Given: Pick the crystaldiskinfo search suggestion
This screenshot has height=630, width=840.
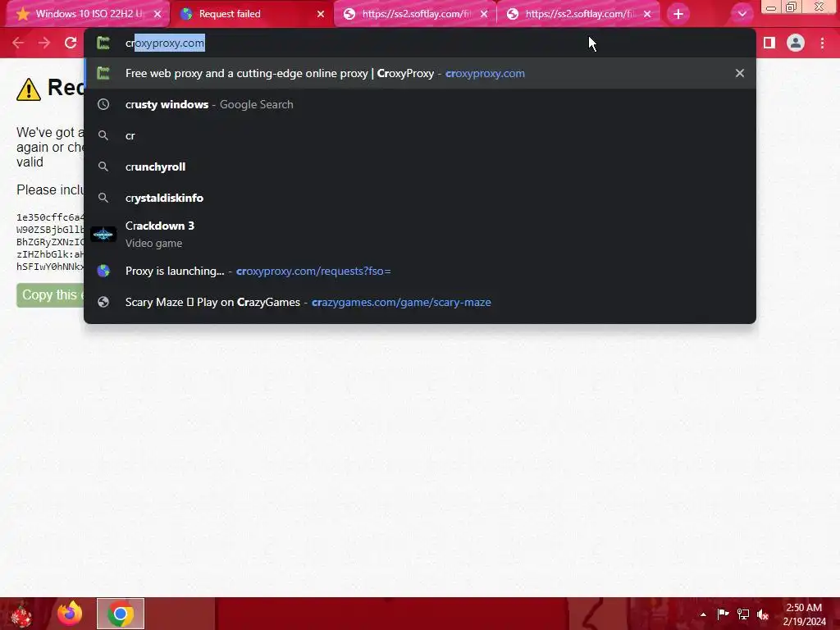Looking at the screenshot, I should click(x=420, y=198).
